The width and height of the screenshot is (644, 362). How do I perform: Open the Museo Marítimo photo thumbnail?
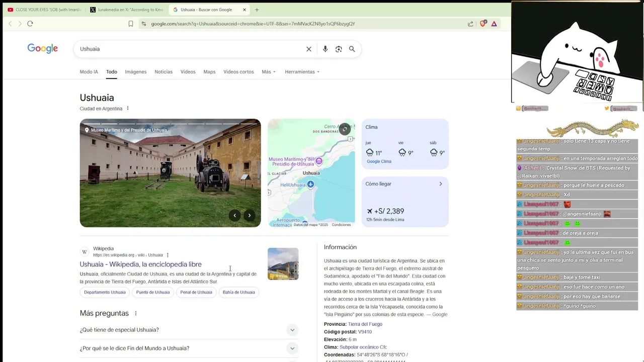pyautogui.click(x=170, y=173)
